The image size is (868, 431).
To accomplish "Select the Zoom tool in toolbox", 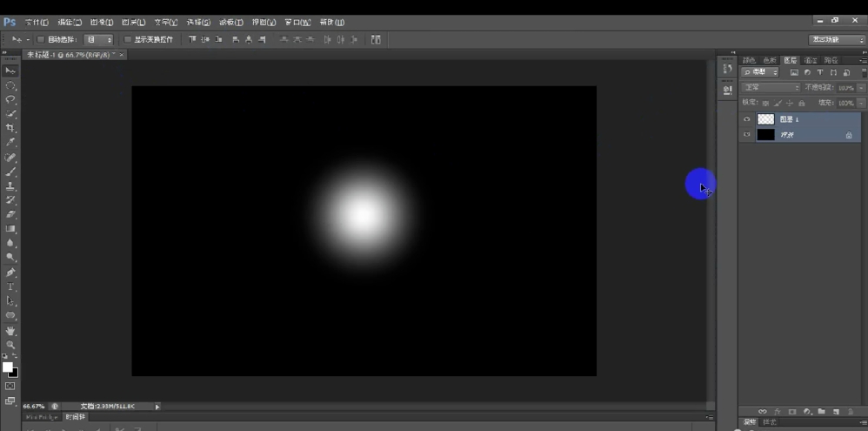I will (x=10, y=345).
